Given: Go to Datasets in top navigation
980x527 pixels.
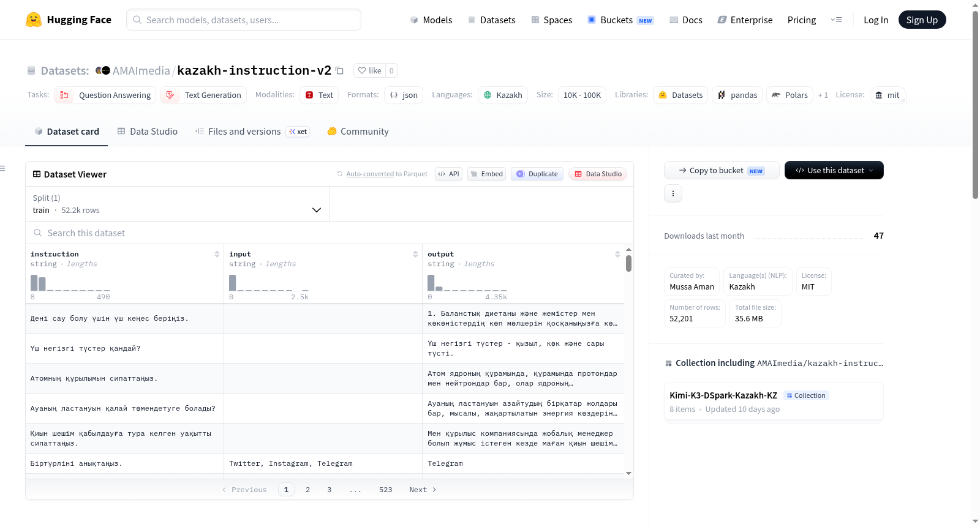Looking at the screenshot, I should 492,20.
